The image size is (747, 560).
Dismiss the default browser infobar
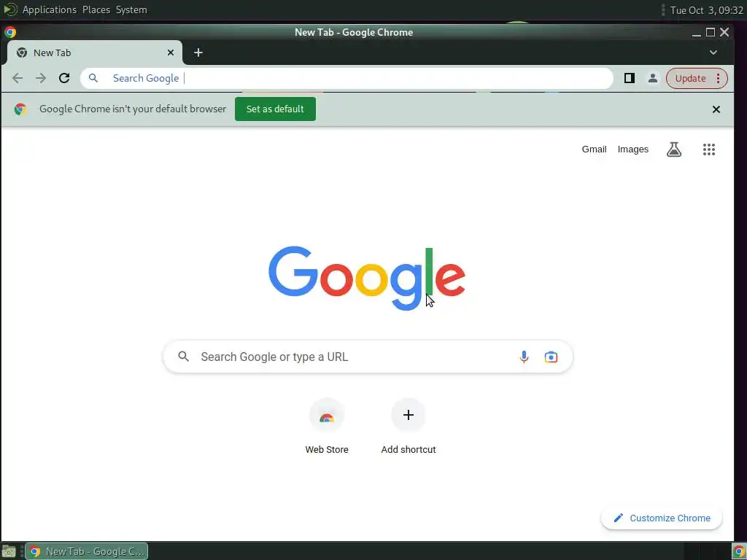tap(716, 109)
